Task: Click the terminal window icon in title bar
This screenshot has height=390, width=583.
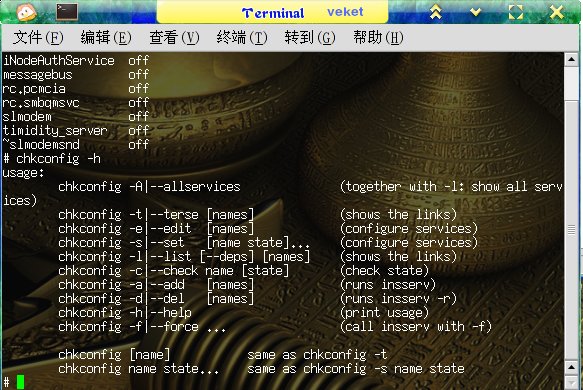Action: (67, 12)
